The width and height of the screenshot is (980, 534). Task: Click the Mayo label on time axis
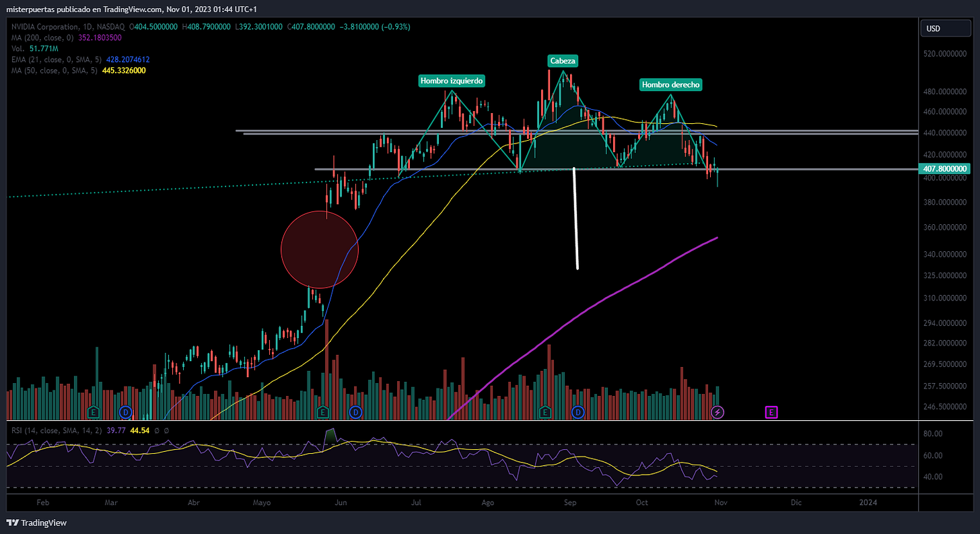coord(262,502)
